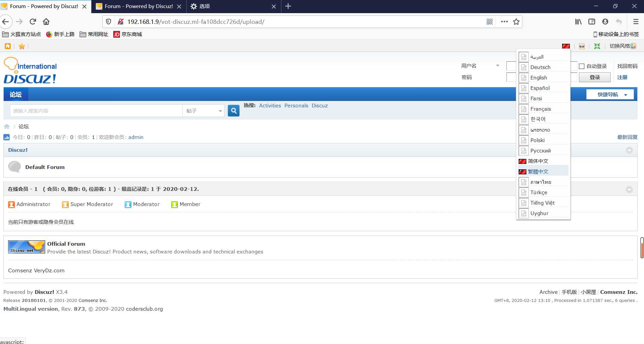Open the Firefox hamburger menu

636,22
